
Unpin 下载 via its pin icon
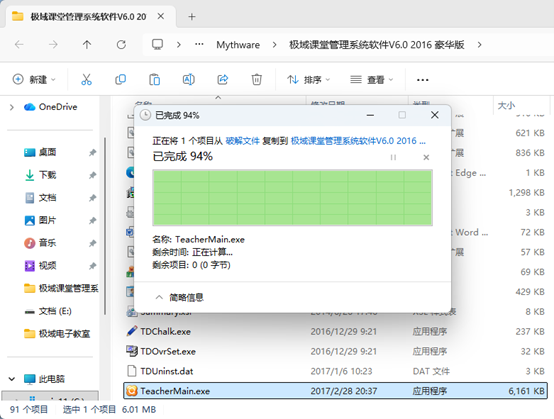pos(92,175)
